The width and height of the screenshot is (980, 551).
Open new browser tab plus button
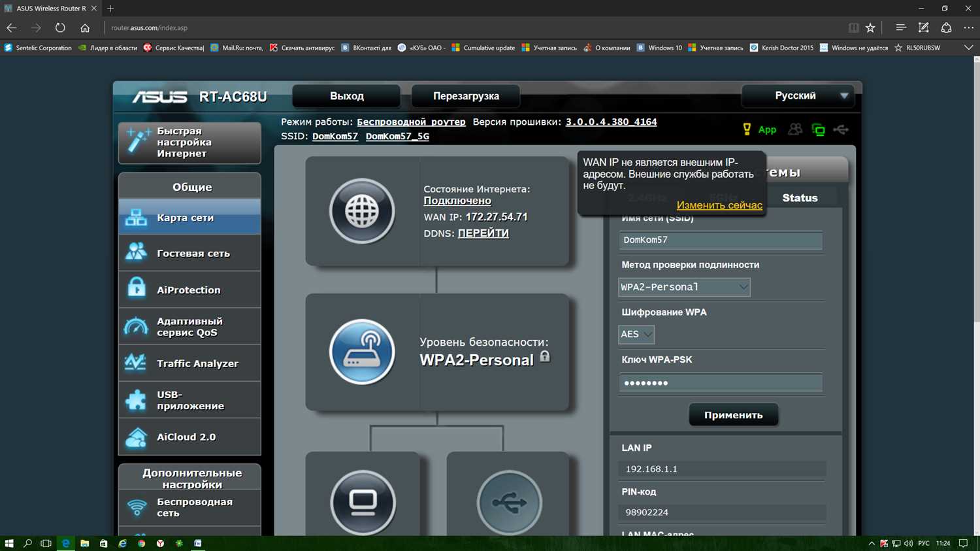[x=110, y=8]
